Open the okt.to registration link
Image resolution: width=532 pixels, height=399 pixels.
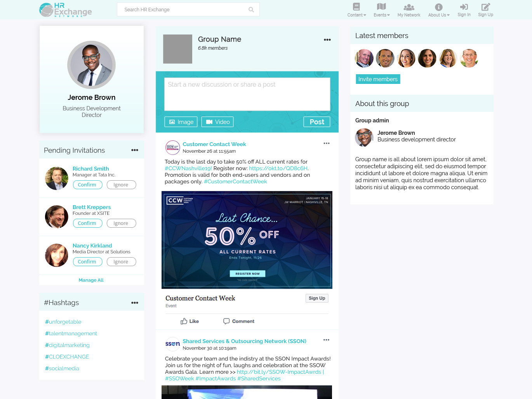coord(278,168)
